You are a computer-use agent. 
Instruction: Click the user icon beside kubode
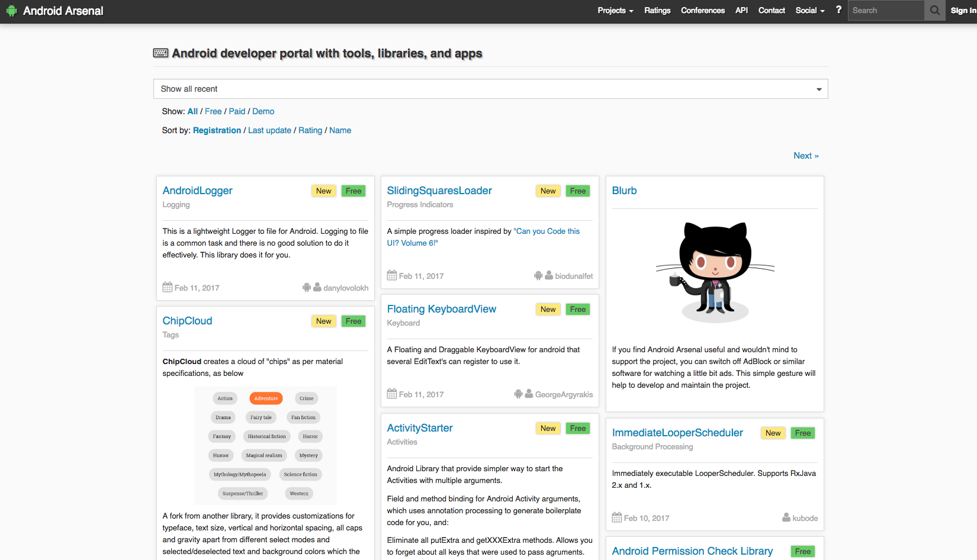click(786, 517)
